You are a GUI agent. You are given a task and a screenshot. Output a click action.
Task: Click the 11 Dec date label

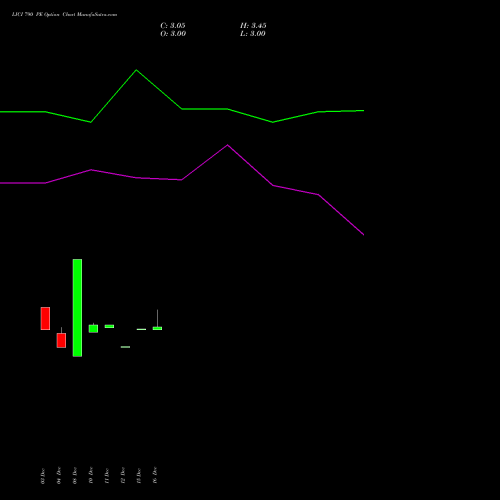click(107, 476)
